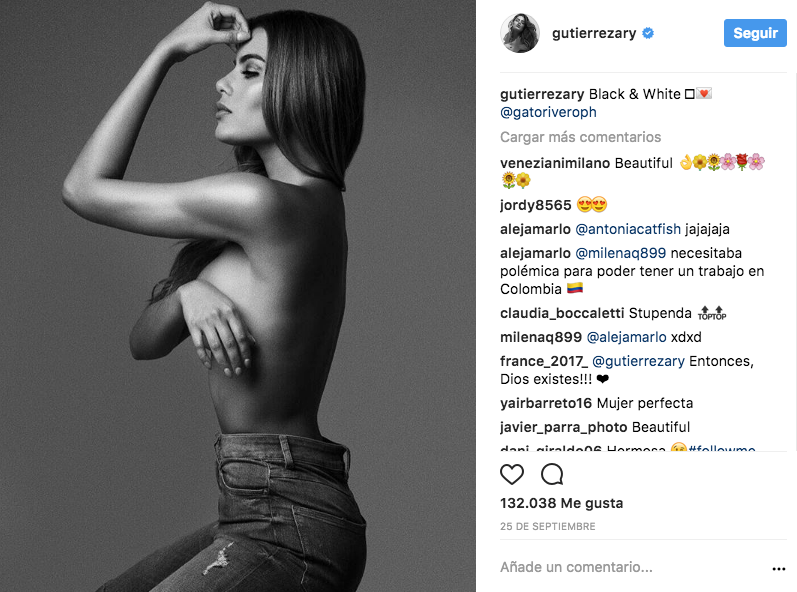The width and height of the screenshot is (797, 592).
Task: Open venezianimilano commenter profile
Action: (x=555, y=163)
